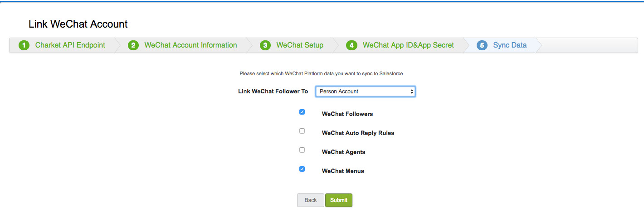Check the WeChat Agents checkbox
The image size is (644, 212).
point(302,150)
